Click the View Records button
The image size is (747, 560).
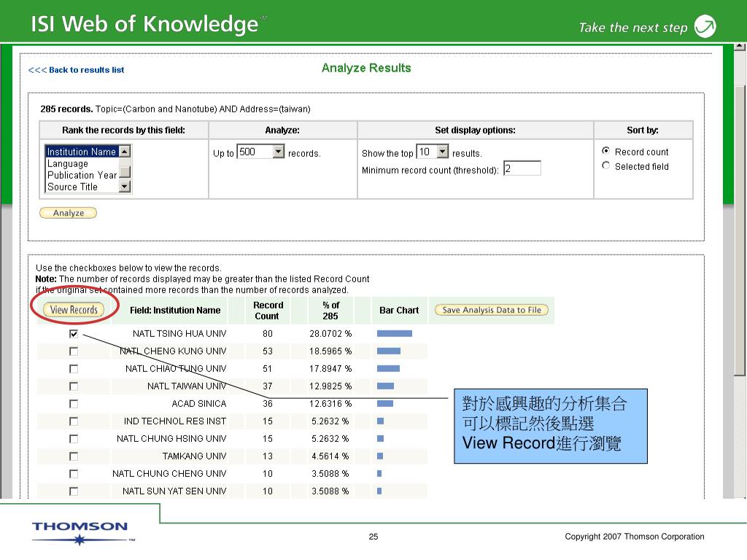coord(74,309)
